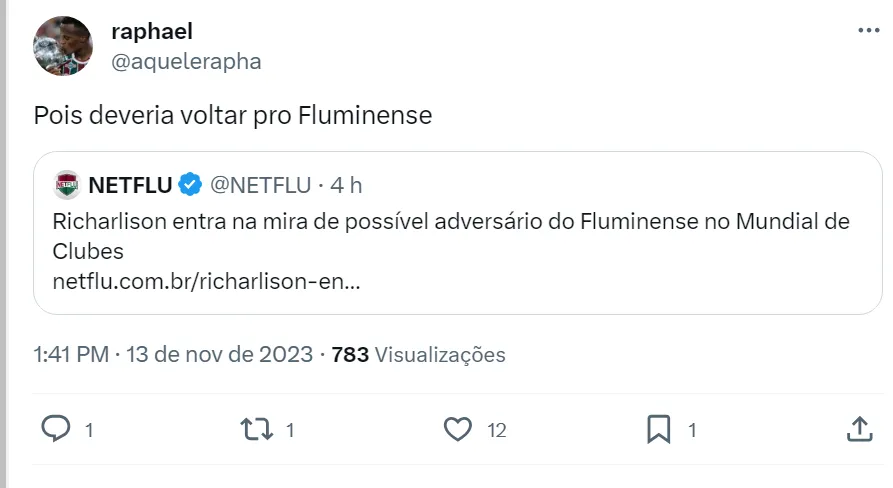Click the reply speech bubble icon

(56, 429)
